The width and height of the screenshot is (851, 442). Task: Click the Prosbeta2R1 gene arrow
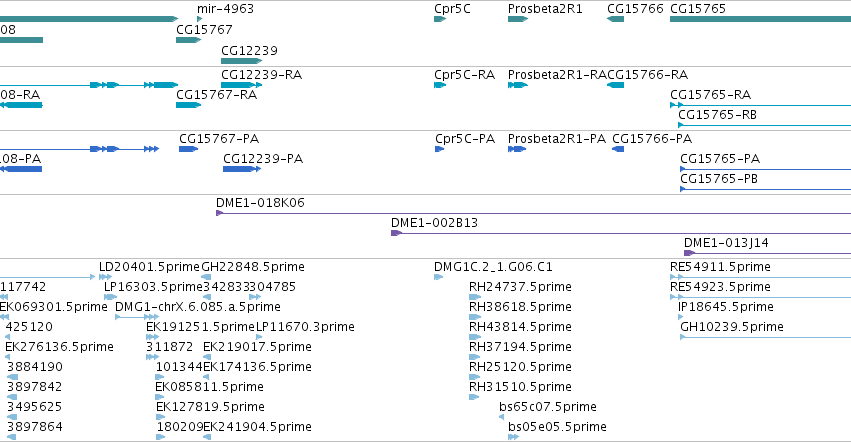[x=517, y=19]
